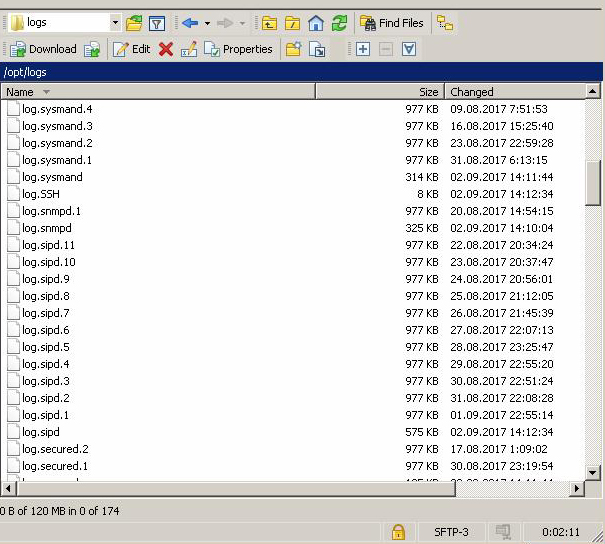605x544 pixels.
Task: Click the plus select files icon
Action: [362, 49]
